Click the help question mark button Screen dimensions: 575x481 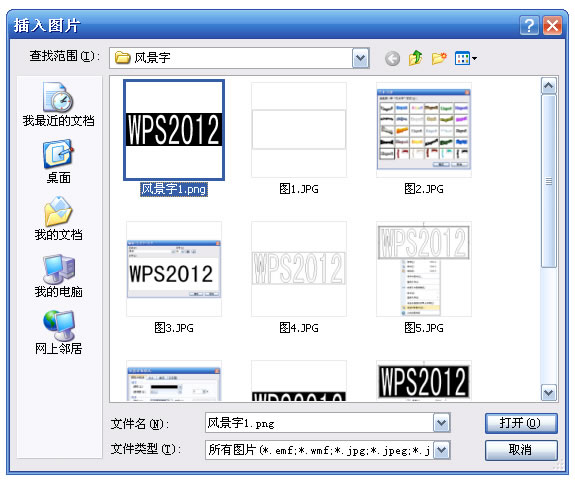(x=529, y=26)
